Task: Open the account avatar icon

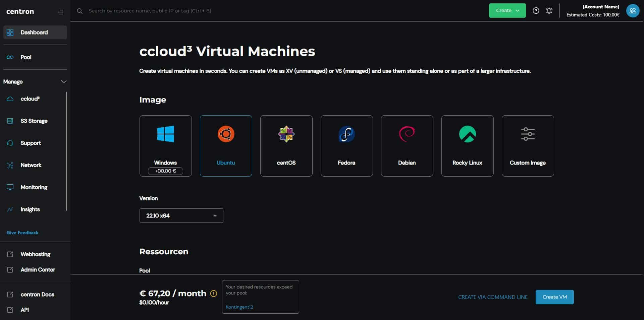Action: point(633,11)
